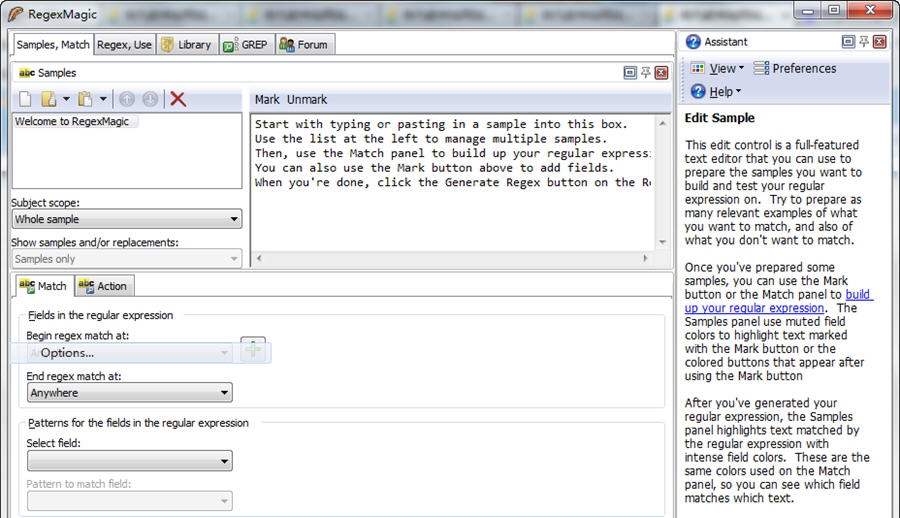The image size is (900, 518).
Task: Click the sample editor scroll up arrow
Action: [x=662, y=123]
